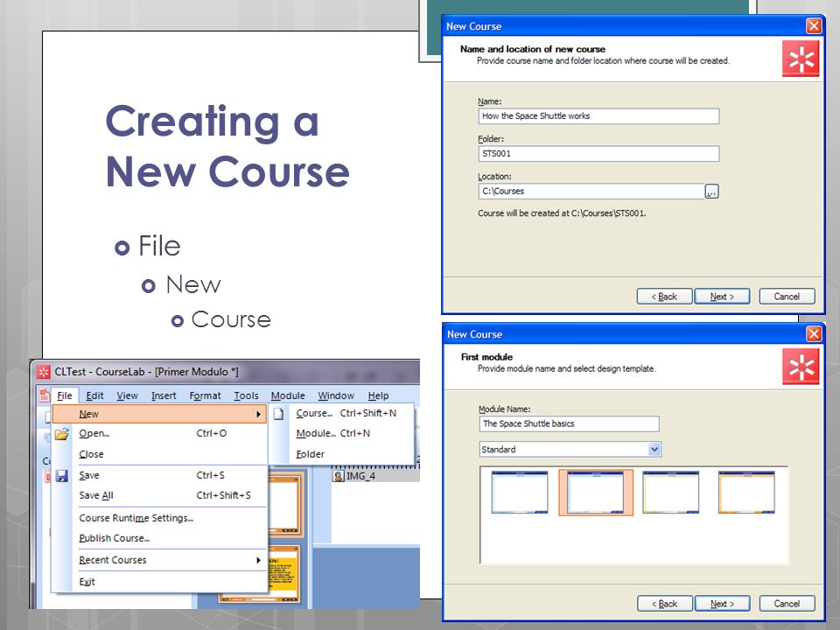Choose Exit from the File menu

(159, 582)
